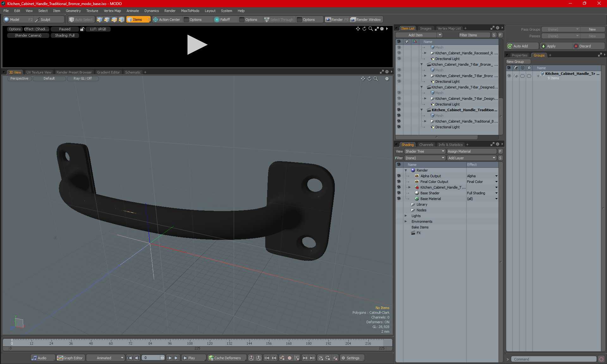Collapse Kitchen_Cabinet_Handle_T-Bar_Designed scene

(421, 87)
